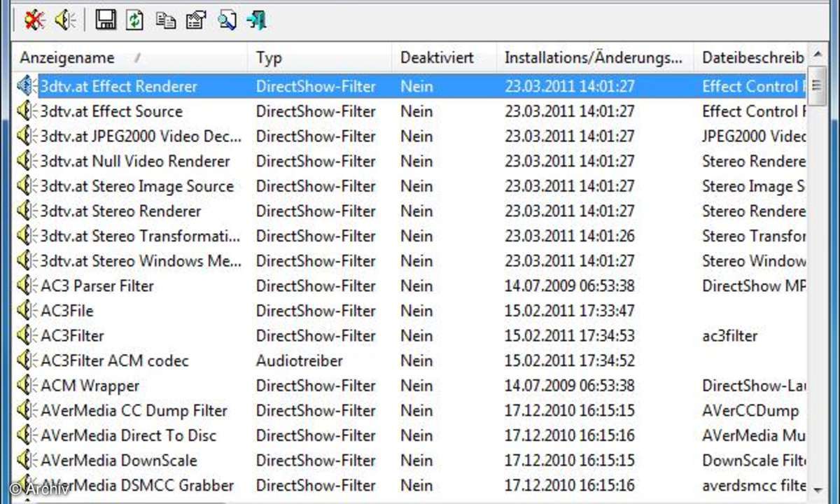Select the ACM Wrapper entry
This screenshot has height=504, width=840.
[90, 386]
